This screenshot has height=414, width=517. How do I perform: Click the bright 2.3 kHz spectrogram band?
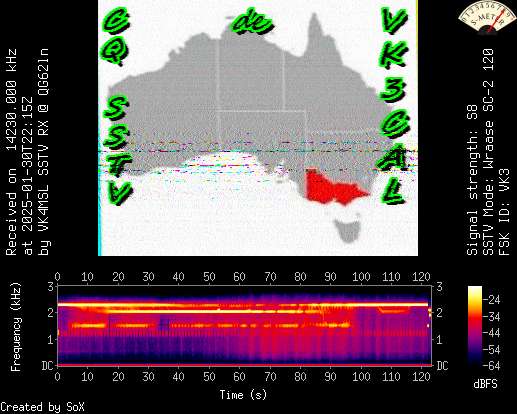tap(243, 305)
